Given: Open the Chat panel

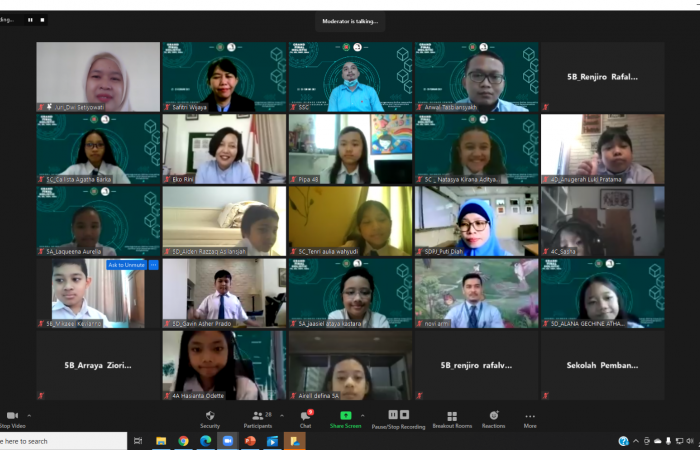Looking at the screenshot, I should tap(305, 418).
